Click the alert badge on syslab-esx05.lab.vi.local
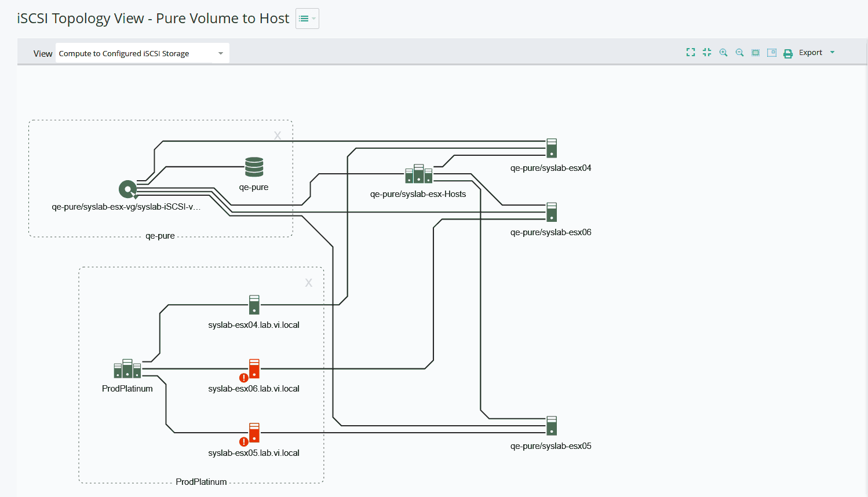Viewport: 868px width, 497px height. (244, 441)
